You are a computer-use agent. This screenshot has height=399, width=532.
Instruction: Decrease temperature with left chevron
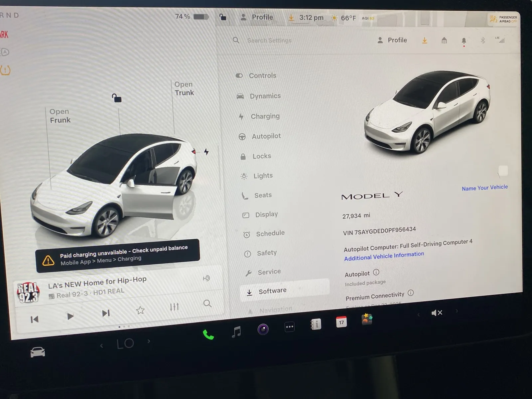point(102,346)
